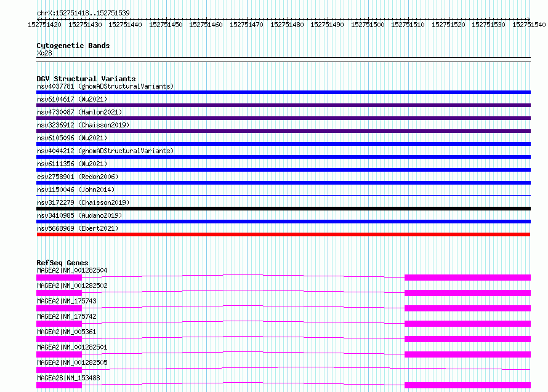Open the MAGEA2|NM_001282502 transcript label
548x392 pixels.
coord(72,286)
